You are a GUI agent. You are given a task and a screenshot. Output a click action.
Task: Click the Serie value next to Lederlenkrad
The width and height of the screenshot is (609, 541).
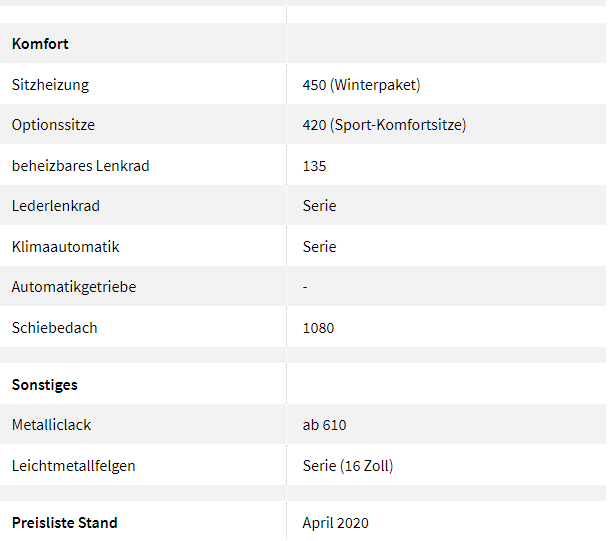tap(319, 206)
